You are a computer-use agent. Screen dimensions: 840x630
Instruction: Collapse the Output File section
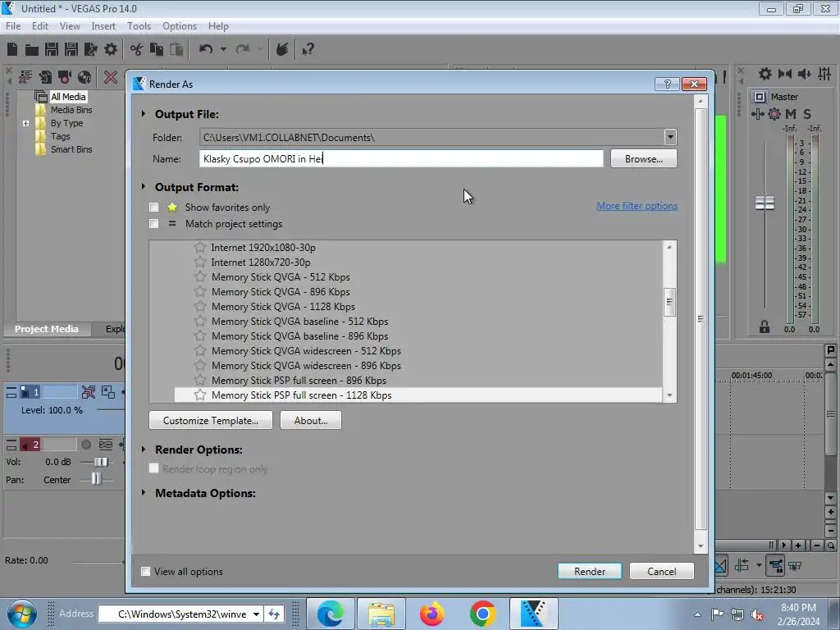144,113
